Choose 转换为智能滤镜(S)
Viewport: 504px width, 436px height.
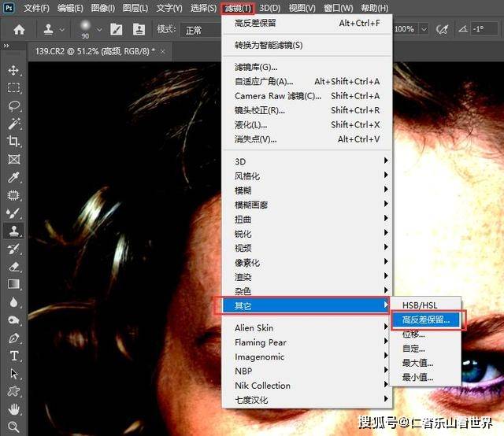[x=307, y=45]
